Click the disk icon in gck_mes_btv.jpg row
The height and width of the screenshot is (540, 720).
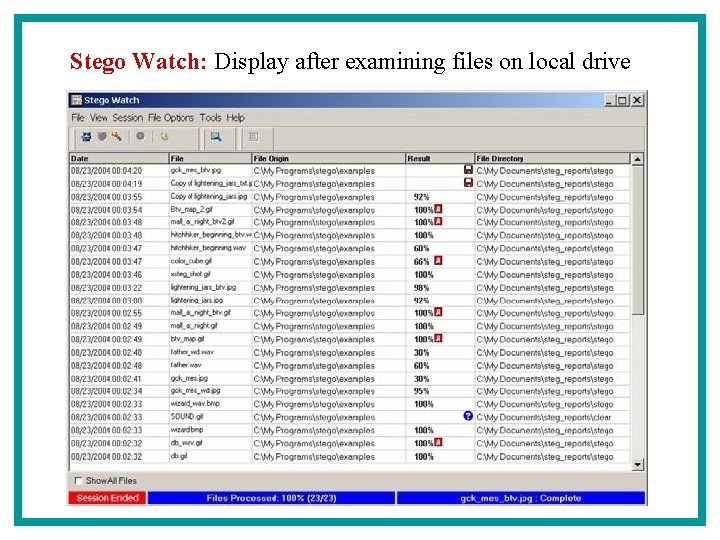tap(468, 170)
